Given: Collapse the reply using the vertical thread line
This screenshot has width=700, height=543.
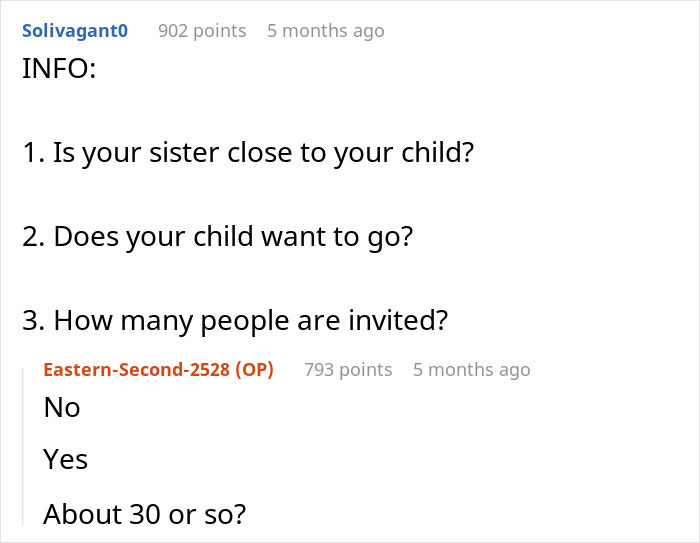Looking at the screenshot, I should (24, 450).
